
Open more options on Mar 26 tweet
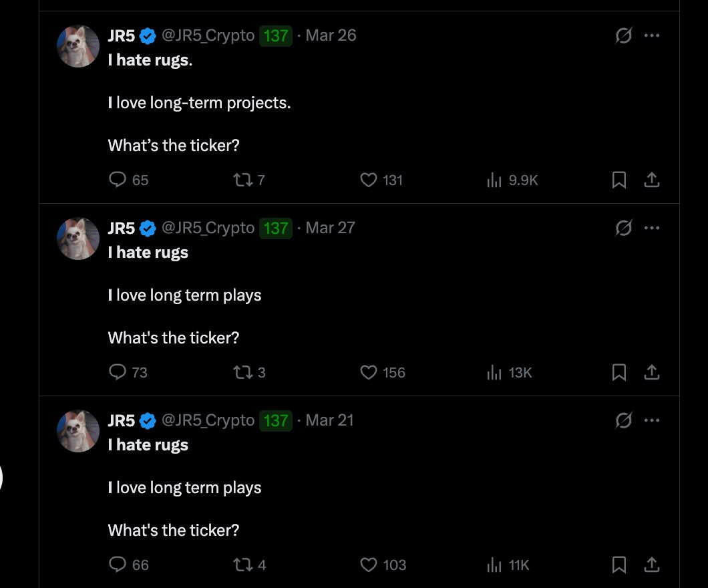click(652, 36)
